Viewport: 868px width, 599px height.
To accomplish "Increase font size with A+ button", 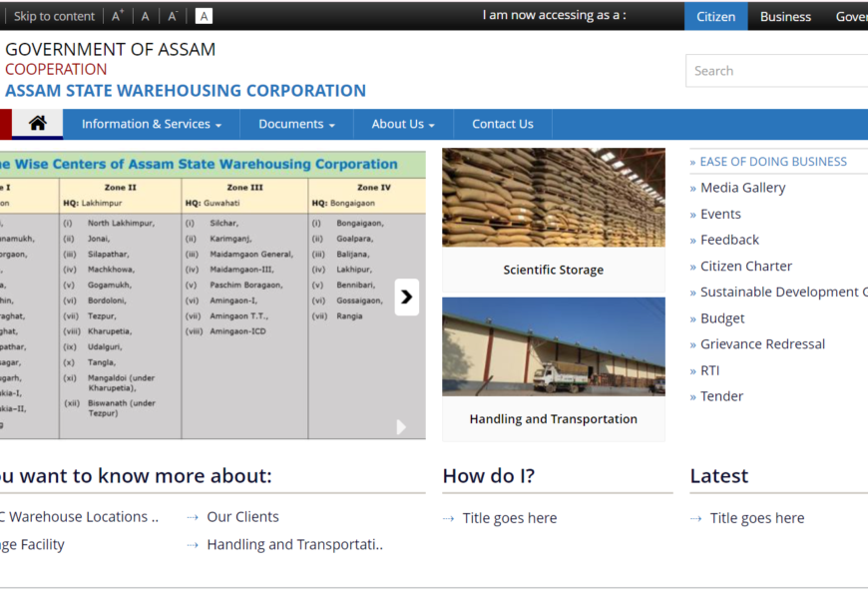I will coord(118,16).
